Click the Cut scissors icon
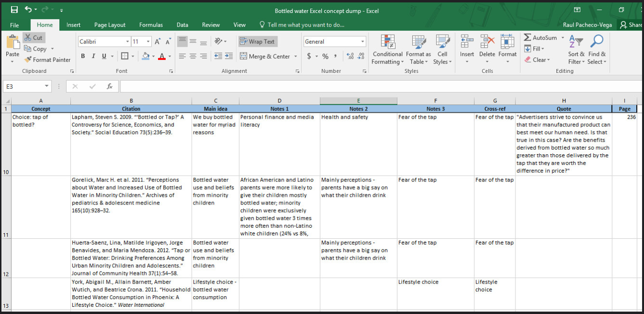644x314 pixels. 27,38
